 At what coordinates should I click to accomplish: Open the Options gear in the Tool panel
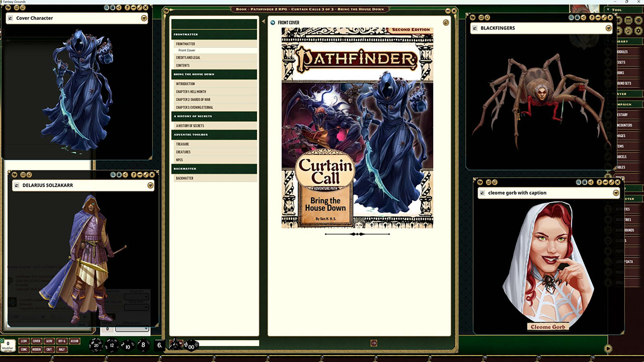pos(639,31)
